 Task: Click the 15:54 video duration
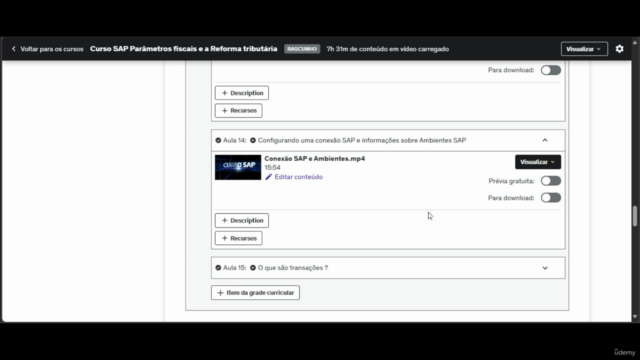tap(272, 168)
